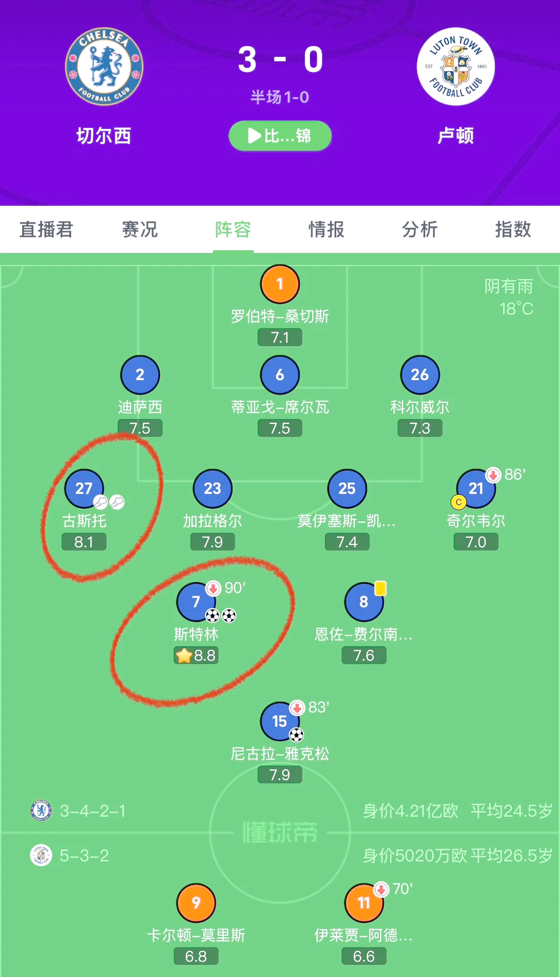Click the substitution arrow at 90' above 斯特林

click(213, 588)
